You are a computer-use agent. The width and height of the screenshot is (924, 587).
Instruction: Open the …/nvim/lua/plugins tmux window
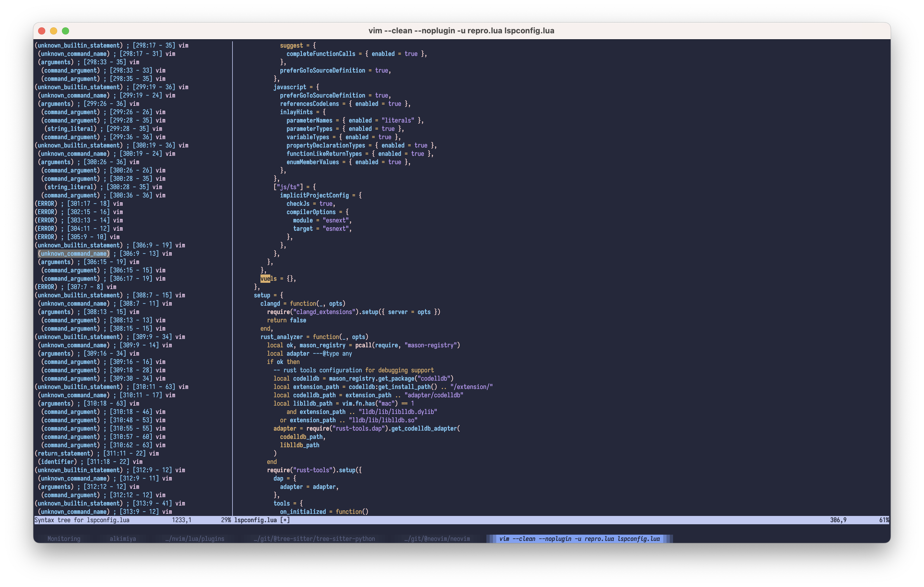click(195, 539)
